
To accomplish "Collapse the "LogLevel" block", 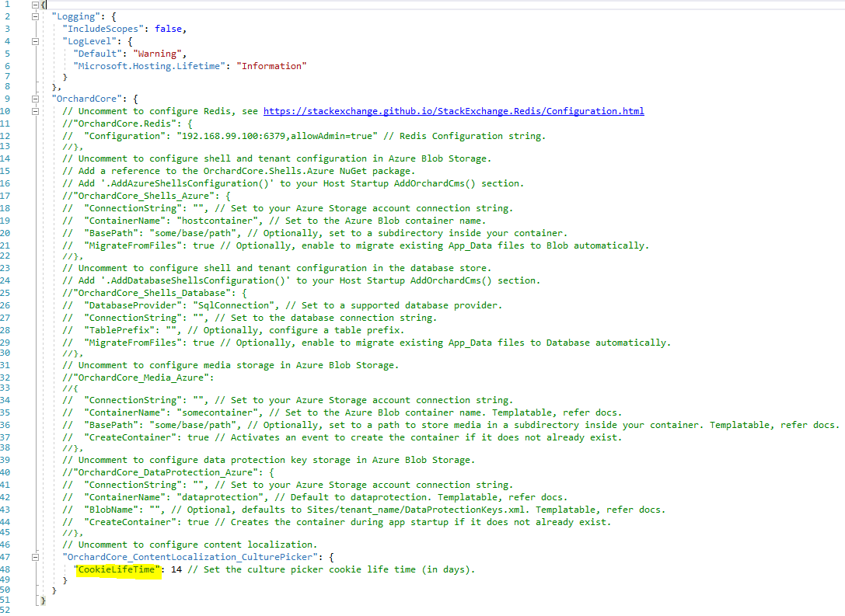I will [x=35, y=41].
